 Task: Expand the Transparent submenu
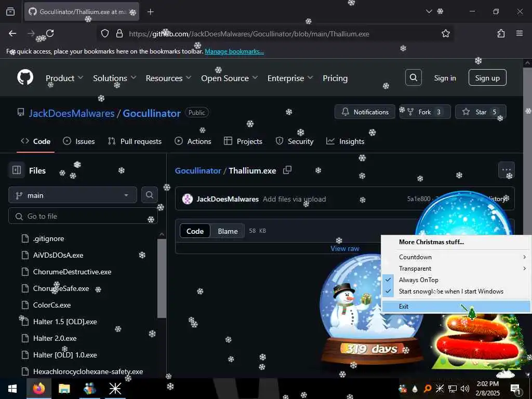coord(456,269)
